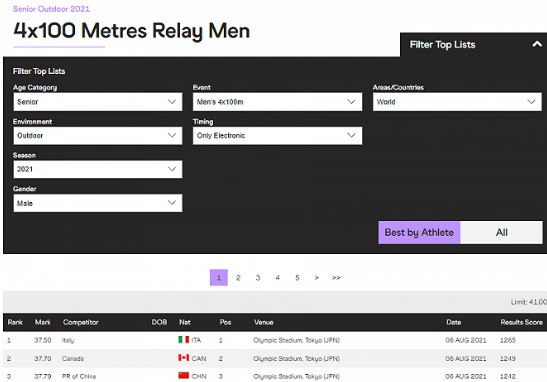This screenshot has height=382, width=547.
Task: Click the CHN nation code
Action: click(x=199, y=376)
